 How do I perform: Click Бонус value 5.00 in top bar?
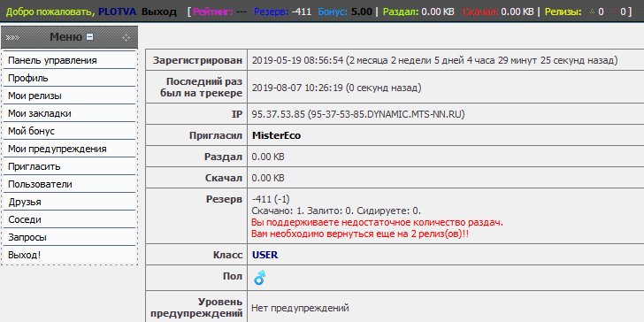(362, 11)
